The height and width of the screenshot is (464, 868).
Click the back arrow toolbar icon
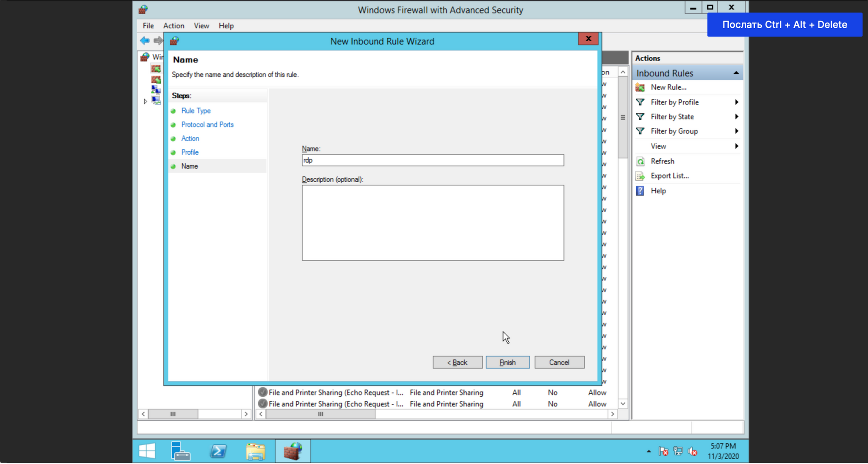pos(145,41)
